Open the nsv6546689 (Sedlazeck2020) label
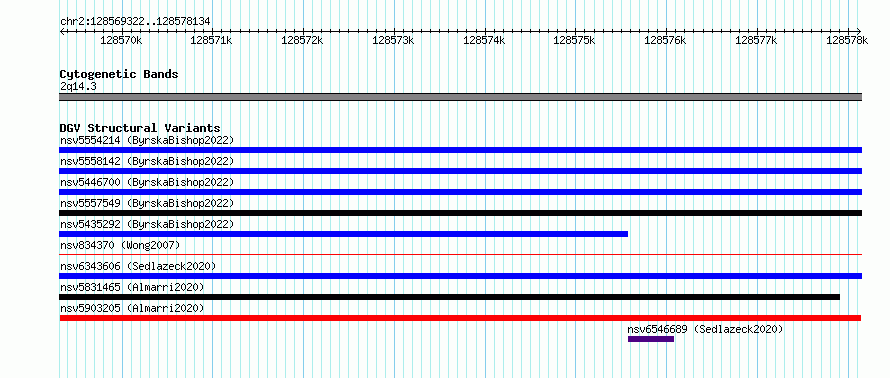 [x=705, y=329]
